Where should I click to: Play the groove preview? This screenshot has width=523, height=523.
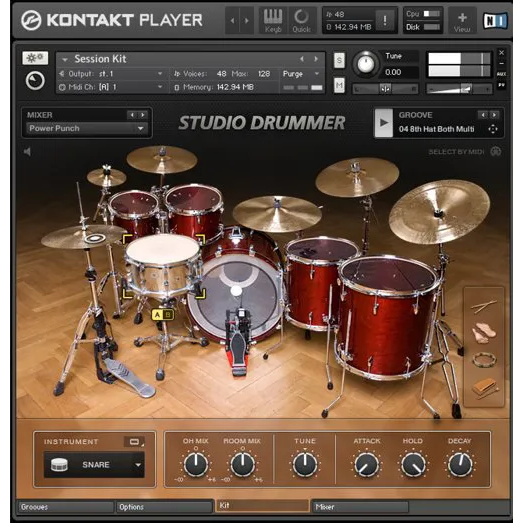click(x=384, y=123)
